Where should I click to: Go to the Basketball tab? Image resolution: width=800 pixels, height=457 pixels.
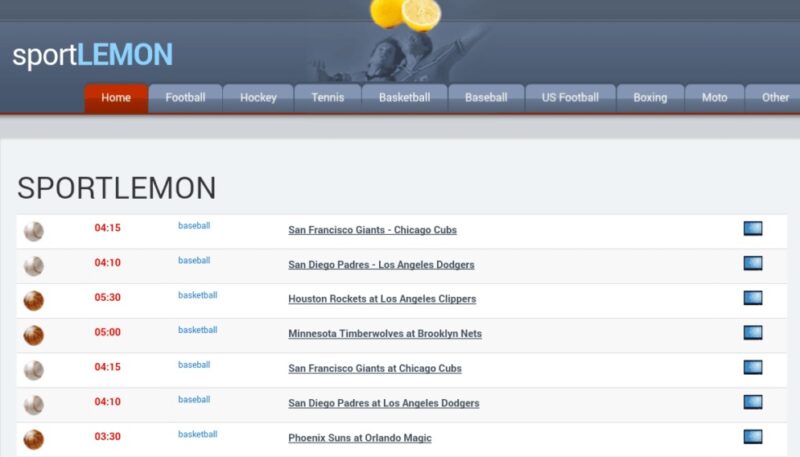pyautogui.click(x=405, y=98)
